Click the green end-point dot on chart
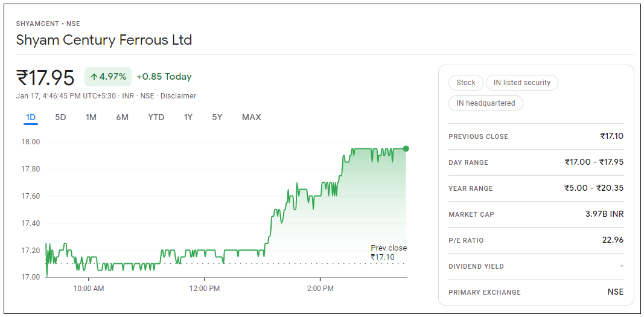The image size is (644, 317). pos(406,149)
